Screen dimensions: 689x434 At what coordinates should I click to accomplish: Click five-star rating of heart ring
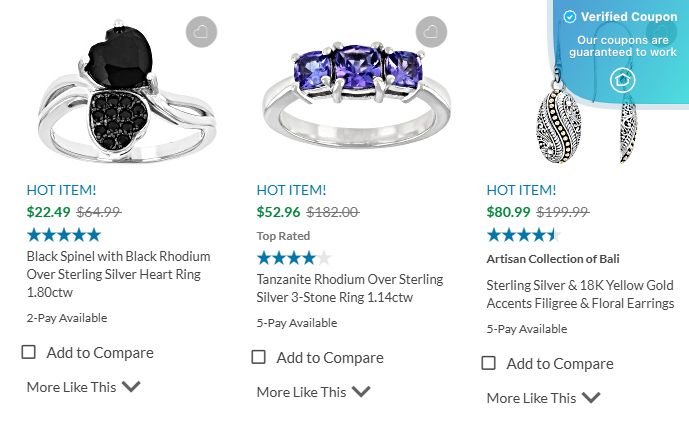click(64, 234)
